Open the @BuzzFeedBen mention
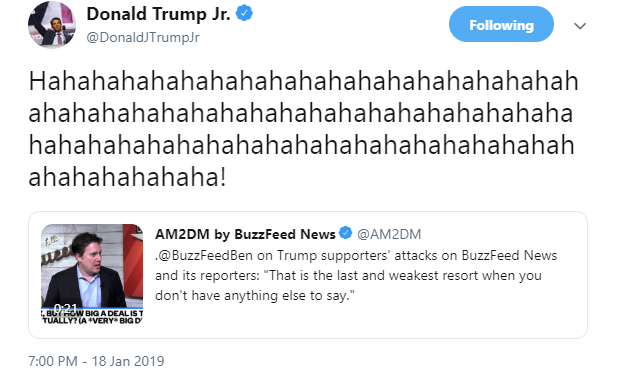The height and width of the screenshot is (379, 622). tap(205, 255)
